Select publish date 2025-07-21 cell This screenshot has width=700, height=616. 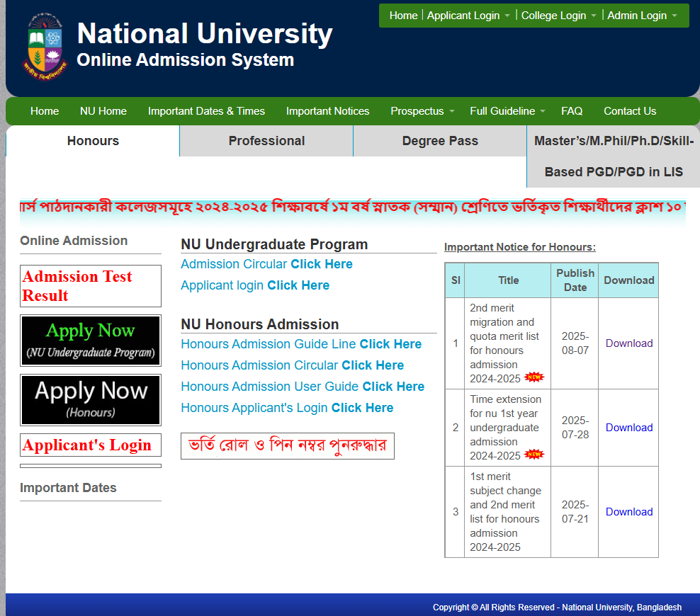click(x=575, y=512)
